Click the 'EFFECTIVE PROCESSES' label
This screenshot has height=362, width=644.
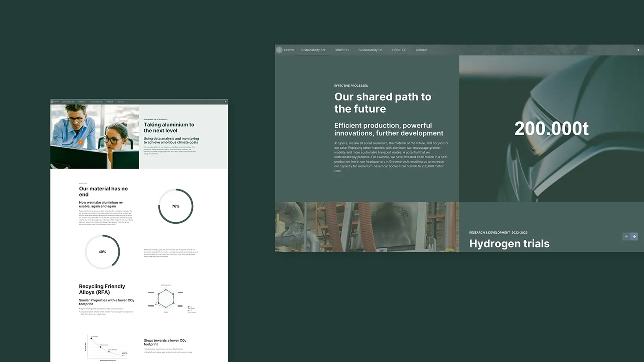[351, 86]
